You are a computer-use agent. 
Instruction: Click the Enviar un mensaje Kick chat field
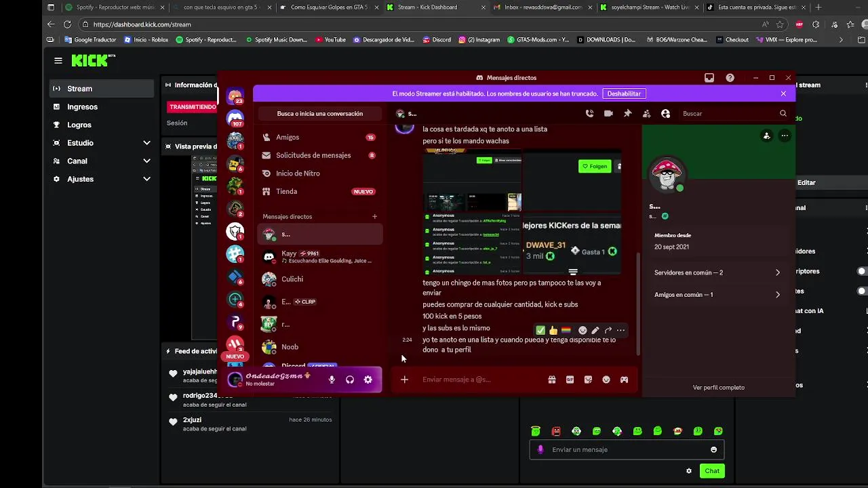coord(627,449)
